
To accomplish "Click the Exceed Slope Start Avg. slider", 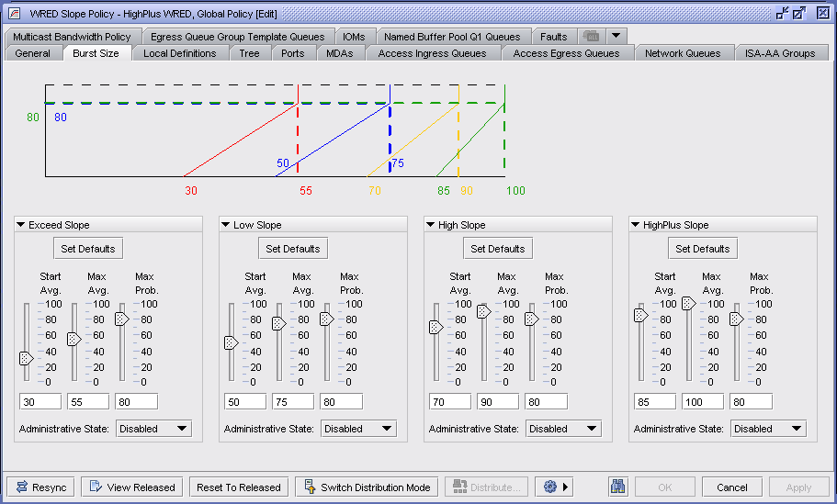I will [26, 358].
